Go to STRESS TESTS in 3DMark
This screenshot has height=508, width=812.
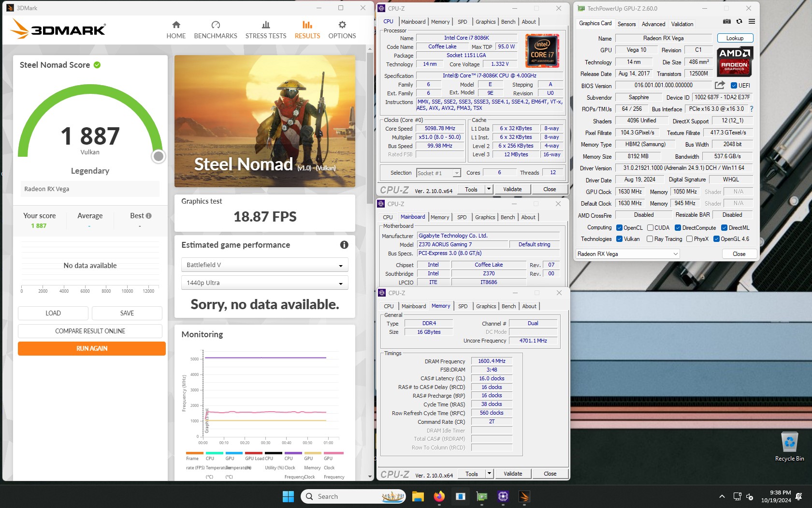(266, 30)
